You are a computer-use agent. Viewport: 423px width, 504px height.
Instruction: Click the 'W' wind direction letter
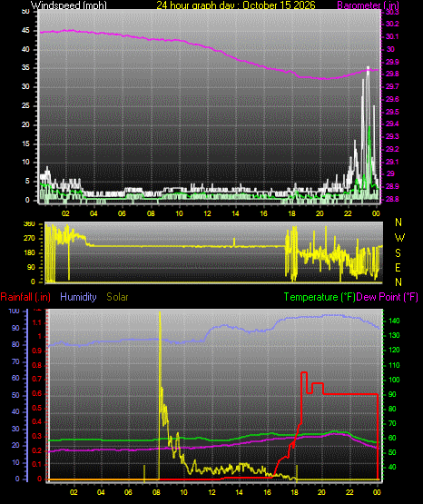coord(399,238)
